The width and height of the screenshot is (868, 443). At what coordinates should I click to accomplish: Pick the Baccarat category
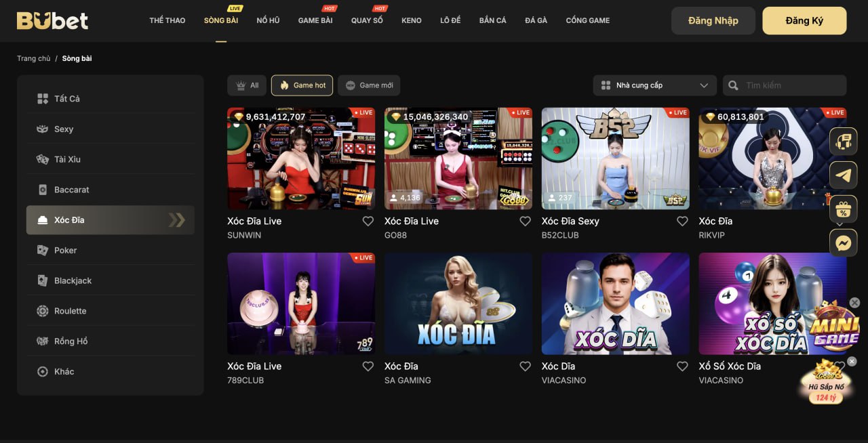(111, 190)
